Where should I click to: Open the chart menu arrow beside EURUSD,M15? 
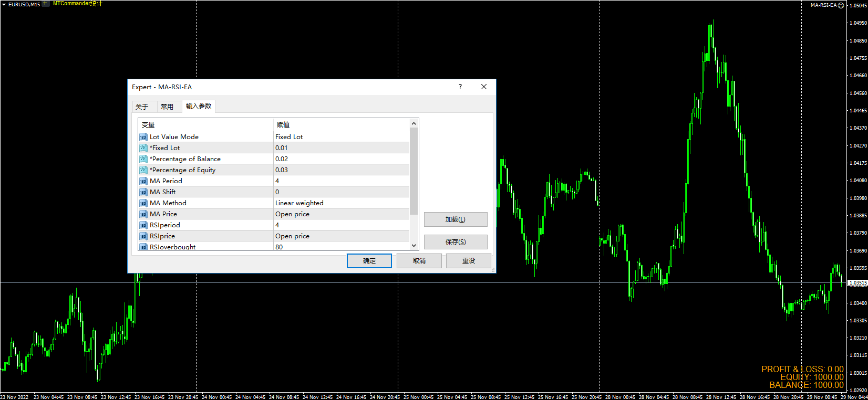tap(4, 4)
